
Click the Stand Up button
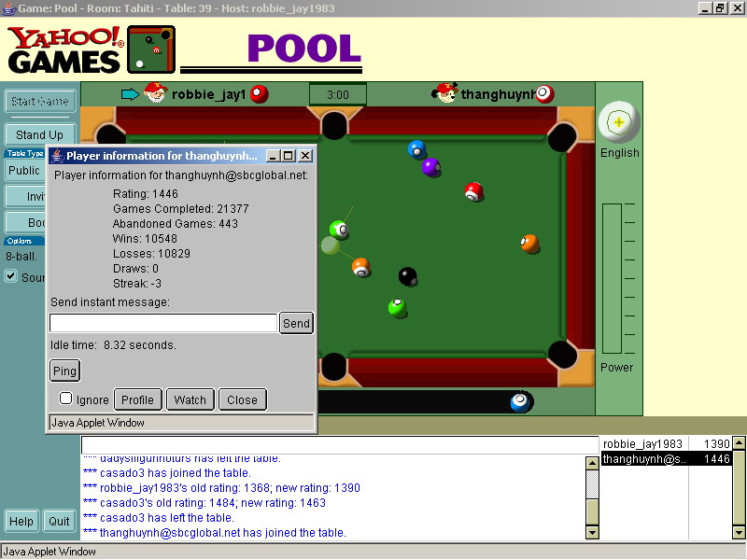(39, 135)
